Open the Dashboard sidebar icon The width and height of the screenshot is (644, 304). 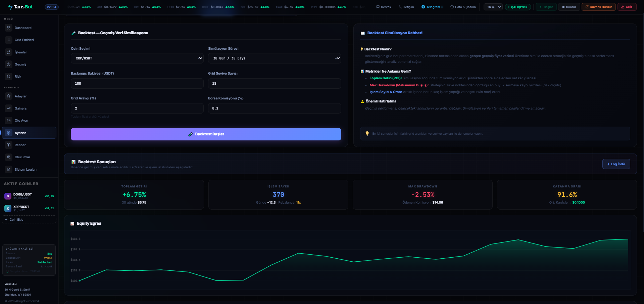pos(9,28)
